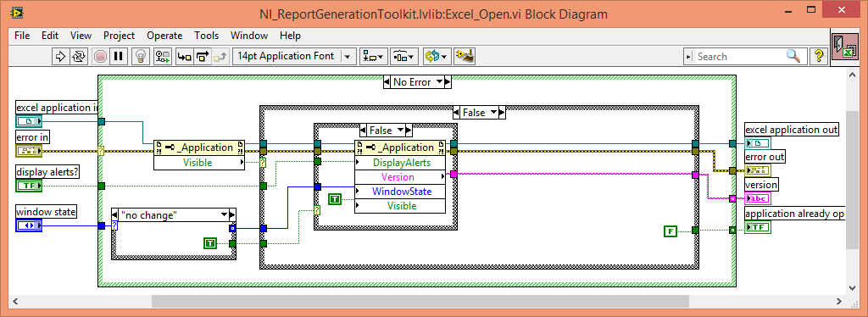The image size is (868, 317).
Task: Click the Abort Execution stop button
Action: click(100, 56)
